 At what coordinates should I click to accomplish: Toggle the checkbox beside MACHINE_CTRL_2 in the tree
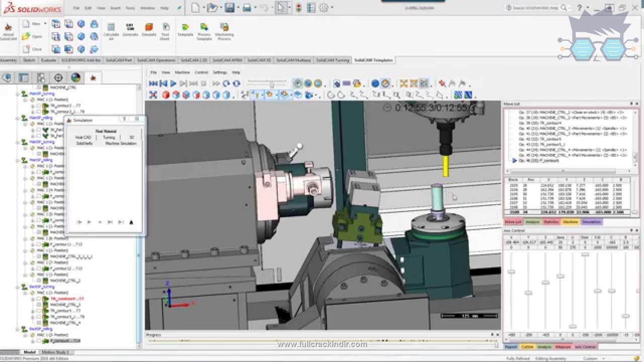click(x=39, y=281)
